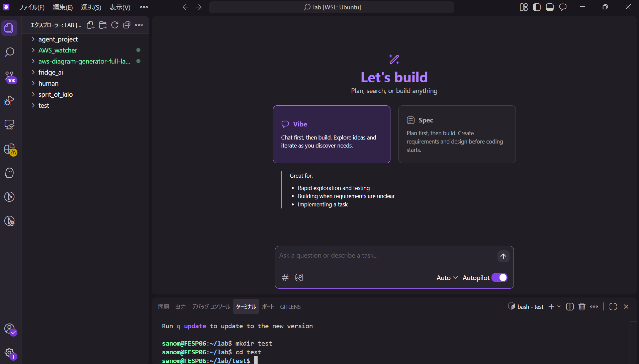Open the Kiro ghost panel
The height and width of the screenshot is (364, 639).
[9, 173]
